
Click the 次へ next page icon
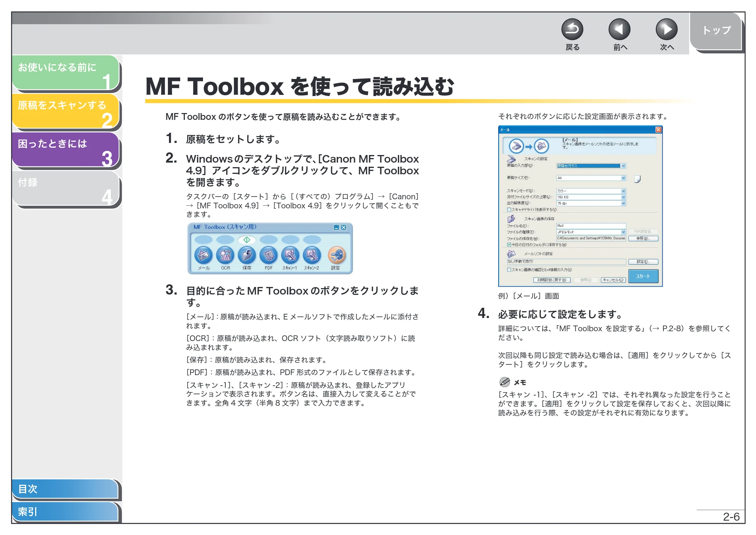(x=666, y=29)
